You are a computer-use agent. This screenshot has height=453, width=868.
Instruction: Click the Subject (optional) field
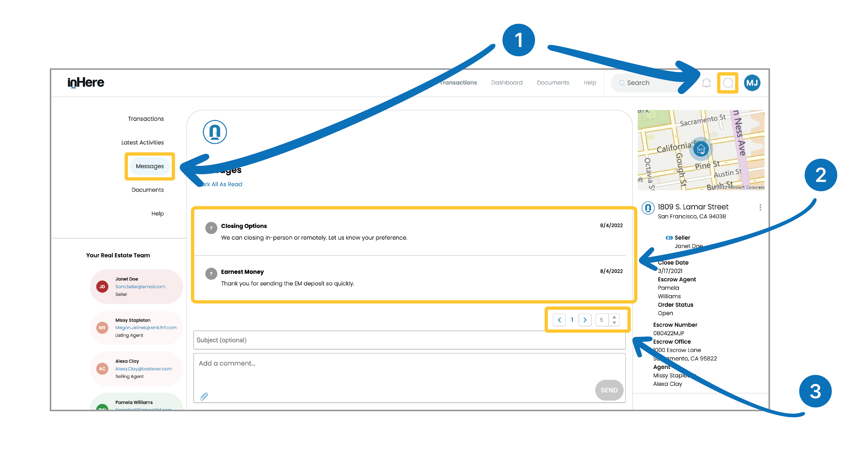[x=409, y=340]
